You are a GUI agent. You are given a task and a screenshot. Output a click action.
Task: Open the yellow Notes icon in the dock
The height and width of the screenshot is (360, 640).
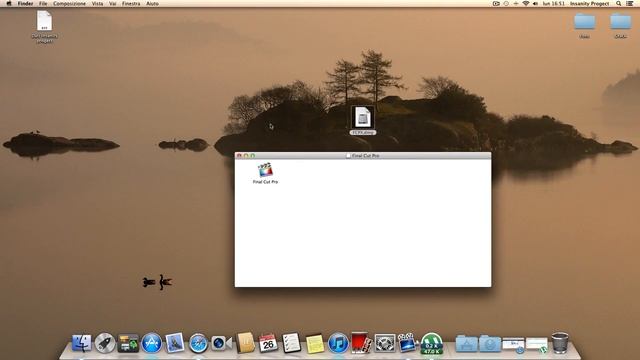tap(315, 344)
